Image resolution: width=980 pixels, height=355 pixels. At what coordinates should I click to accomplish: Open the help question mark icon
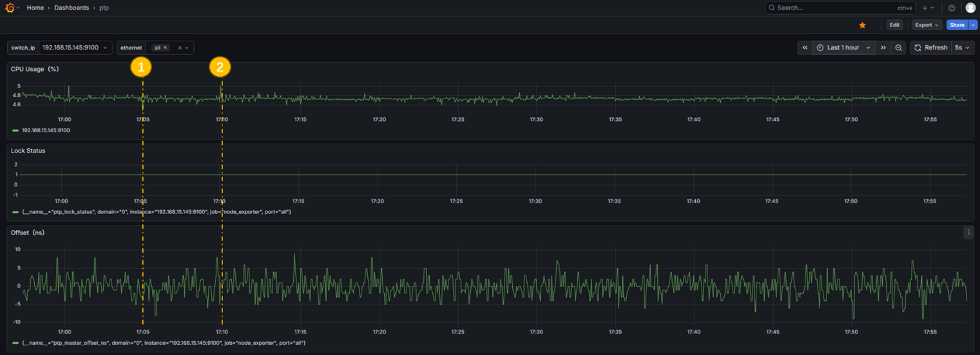pyautogui.click(x=952, y=8)
